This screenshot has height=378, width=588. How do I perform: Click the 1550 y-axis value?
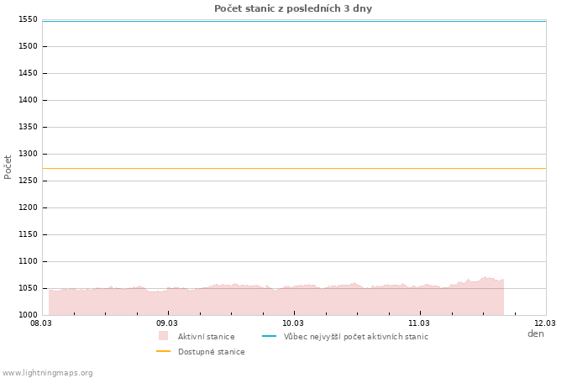coord(28,19)
